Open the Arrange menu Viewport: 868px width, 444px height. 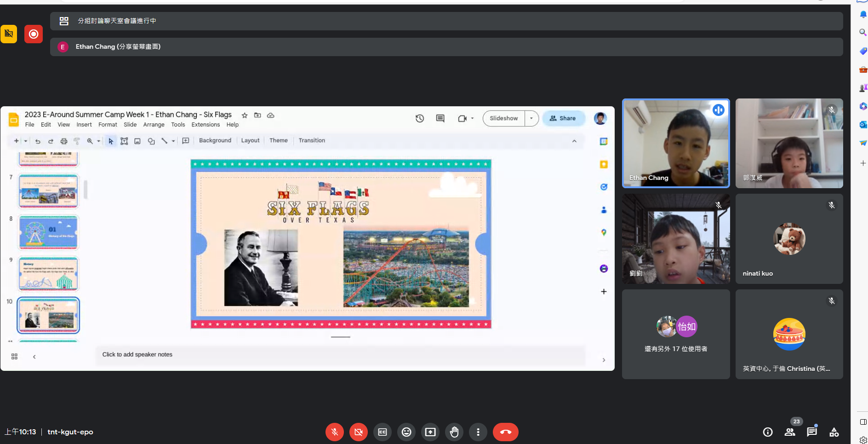coord(154,125)
